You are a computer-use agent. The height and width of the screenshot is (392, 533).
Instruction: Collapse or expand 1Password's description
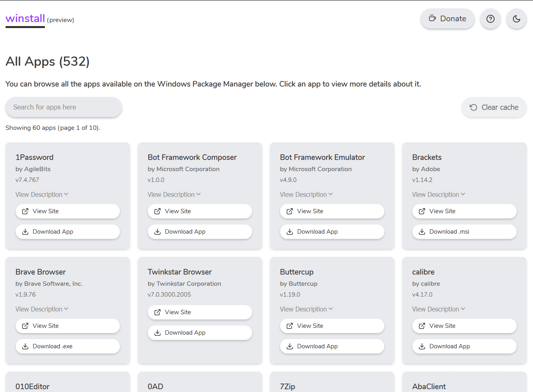coord(42,194)
